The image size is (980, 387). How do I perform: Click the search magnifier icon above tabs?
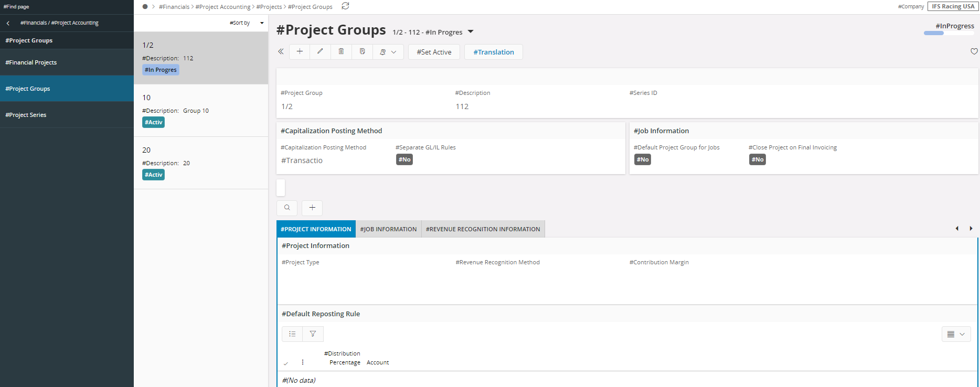[287, 208]
